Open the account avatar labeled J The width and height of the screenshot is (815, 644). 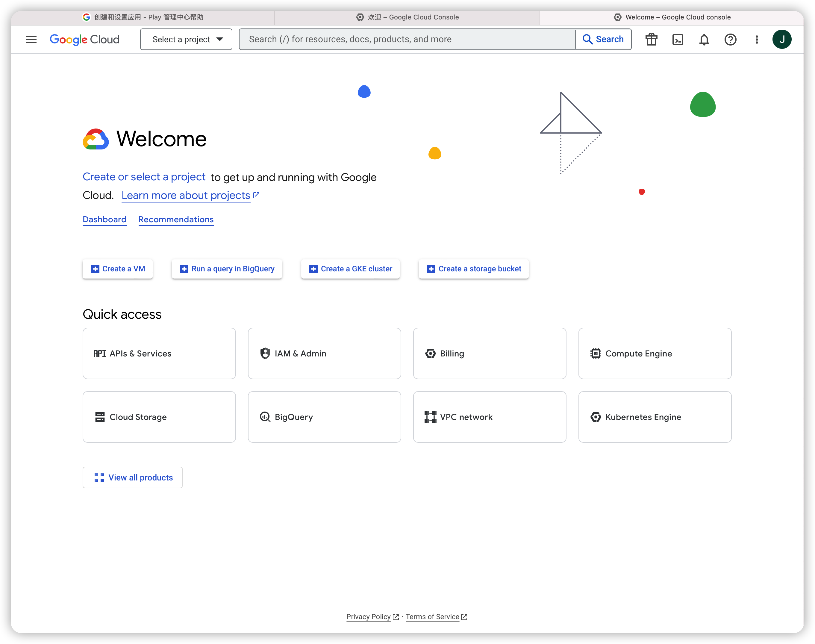(x=782, y=39)
